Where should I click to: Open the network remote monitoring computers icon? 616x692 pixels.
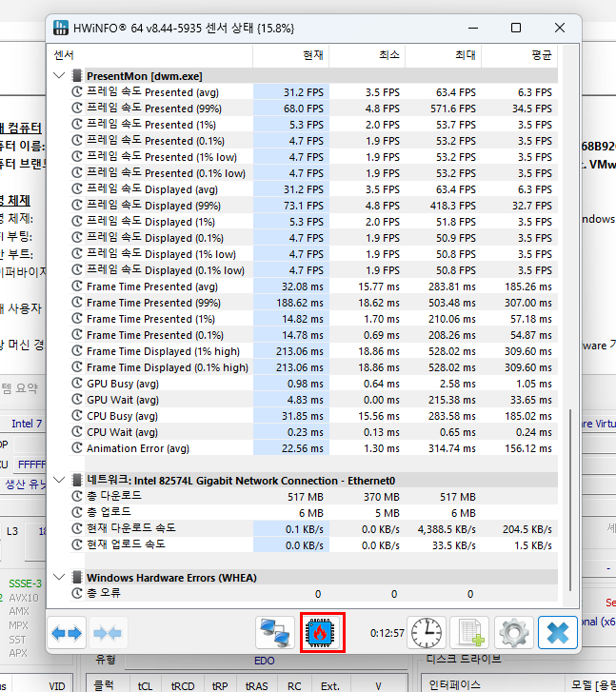click(274, 633)
